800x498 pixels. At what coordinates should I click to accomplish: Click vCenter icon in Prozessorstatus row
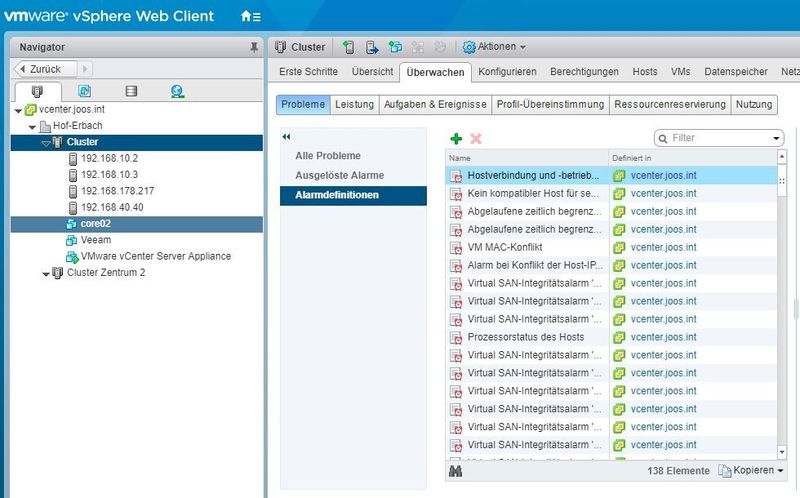(619, 338)
